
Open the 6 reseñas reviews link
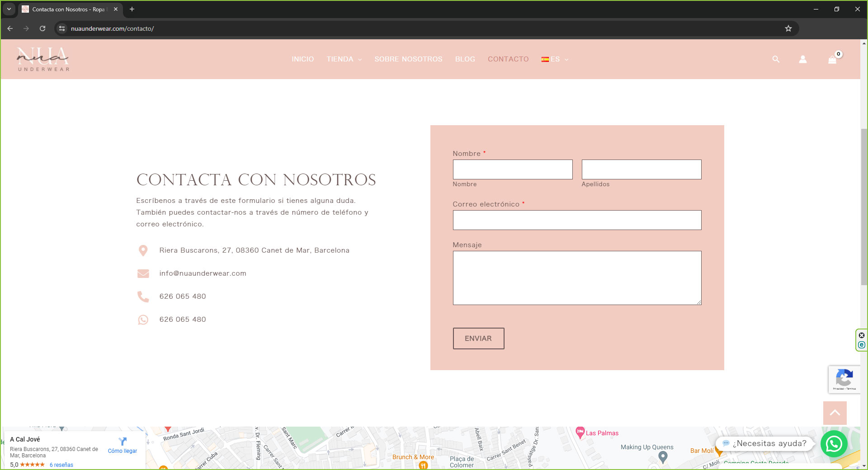61,465
